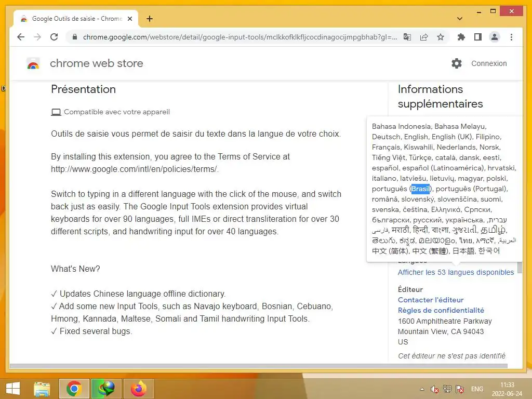Bookmark this page with the star
532x399 pixels.
pos(441,37)
